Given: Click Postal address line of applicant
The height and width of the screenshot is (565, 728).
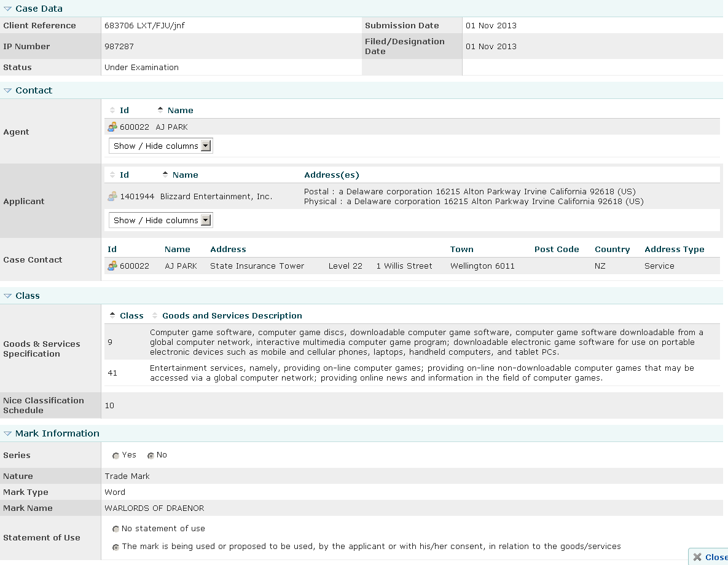Looking at the screenshot, I should click(470, 191).
